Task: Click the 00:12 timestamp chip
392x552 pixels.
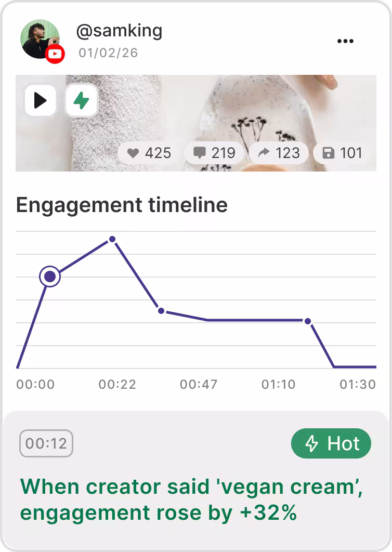Action: coord(46,443)
